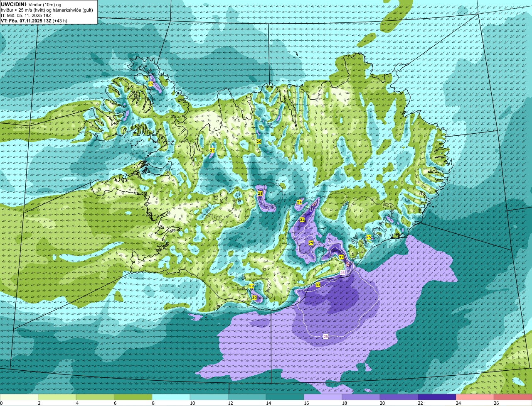Click the salmon red legend swatch above 26
The image size is (532, 406).
coord(513,397)
